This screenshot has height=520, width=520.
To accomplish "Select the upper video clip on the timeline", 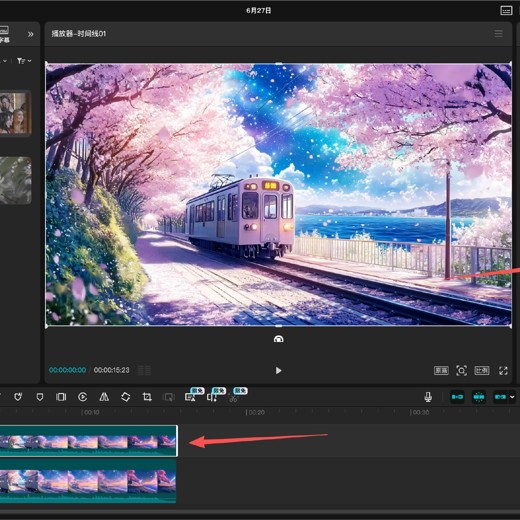I will (88, 441).
